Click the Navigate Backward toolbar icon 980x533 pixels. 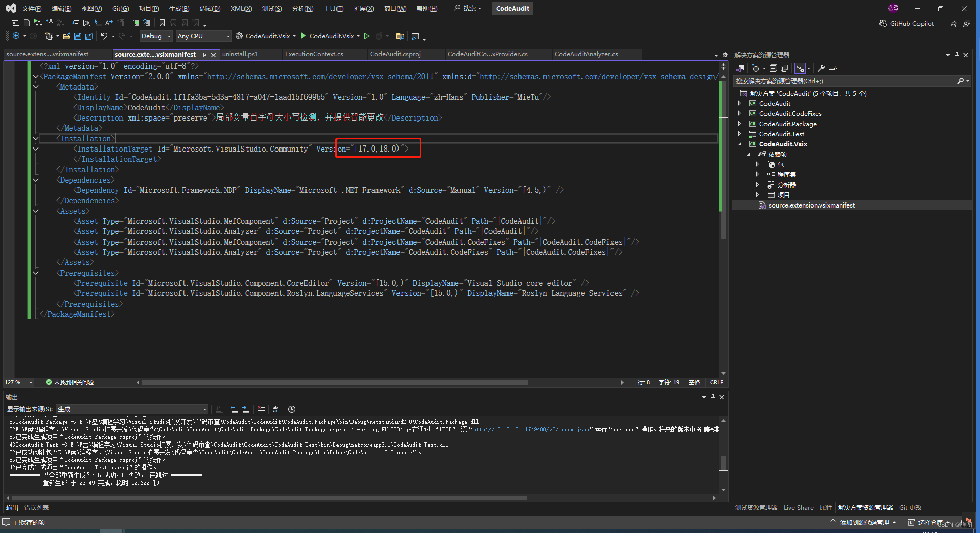coord(16,36)
